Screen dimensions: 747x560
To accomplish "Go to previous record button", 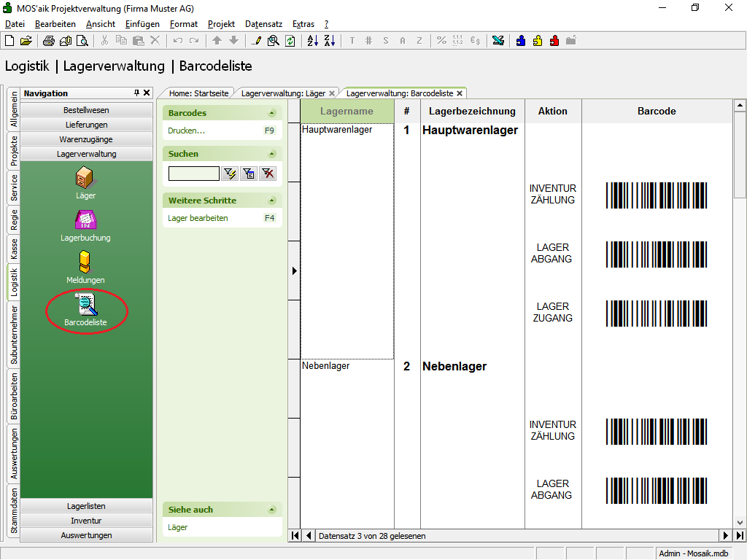I will tap(309, 536).
